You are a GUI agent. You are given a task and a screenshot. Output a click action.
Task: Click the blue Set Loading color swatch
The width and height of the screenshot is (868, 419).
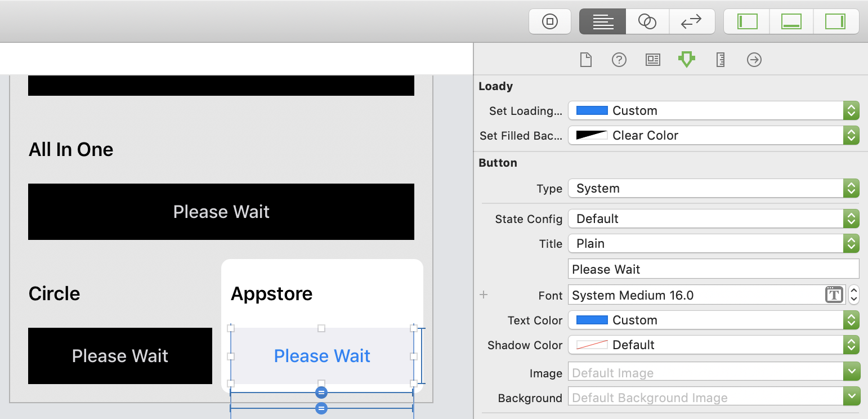pyautogui.click(x=592, y=110)
